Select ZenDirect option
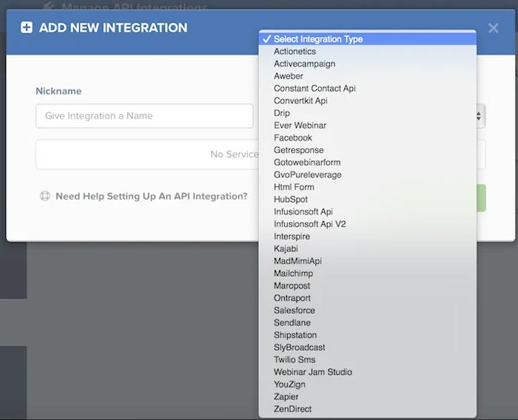Image resolution: width=518 pixels, height=420 pixels. 367,409
